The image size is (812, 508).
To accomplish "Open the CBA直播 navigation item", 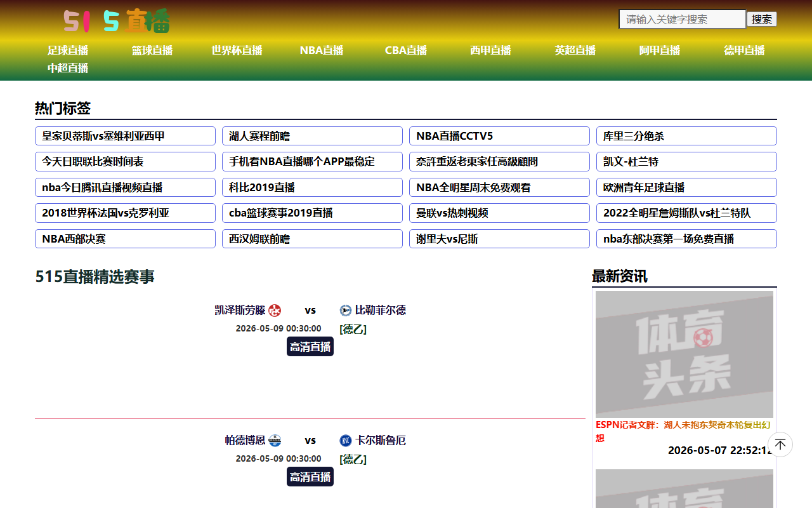I will pyautogui.click(x=406, y=50).
